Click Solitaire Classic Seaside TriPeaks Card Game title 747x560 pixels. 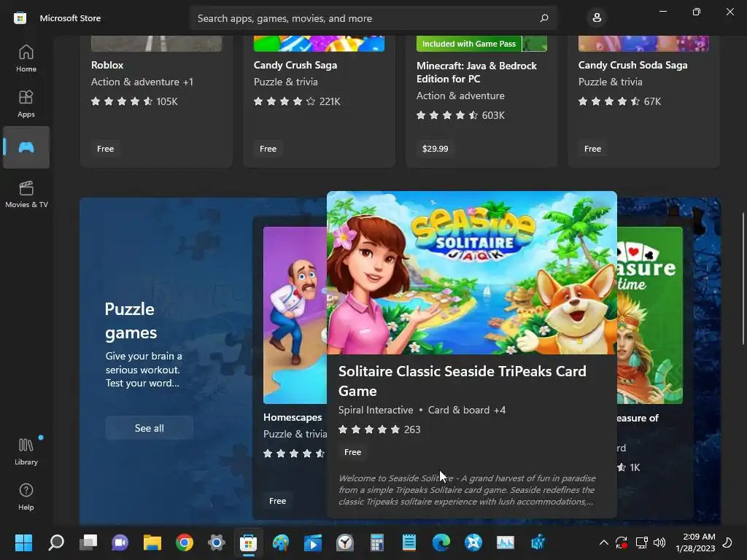tap(462, 381)
